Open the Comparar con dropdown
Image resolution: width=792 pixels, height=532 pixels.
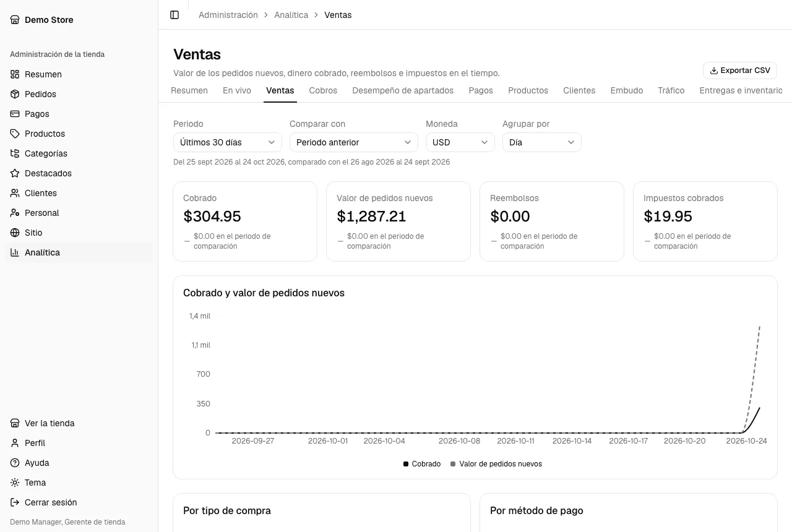tap(354, 142)
